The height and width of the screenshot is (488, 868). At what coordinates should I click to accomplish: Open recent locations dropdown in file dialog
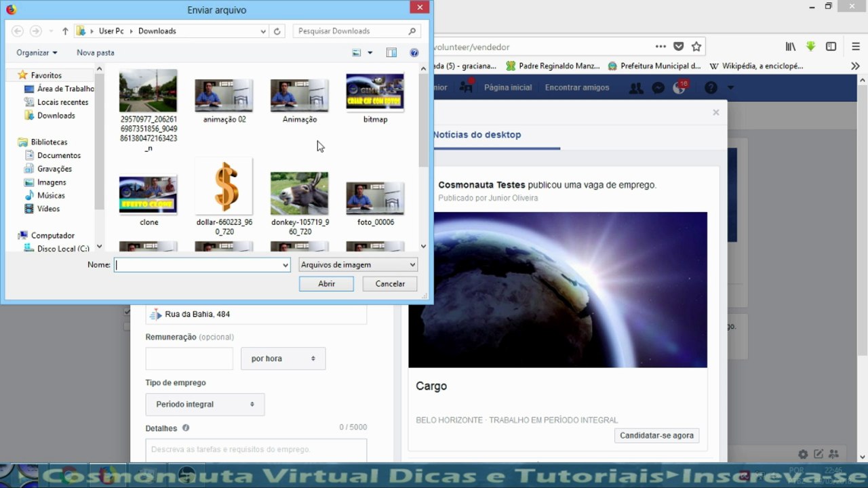51,31
